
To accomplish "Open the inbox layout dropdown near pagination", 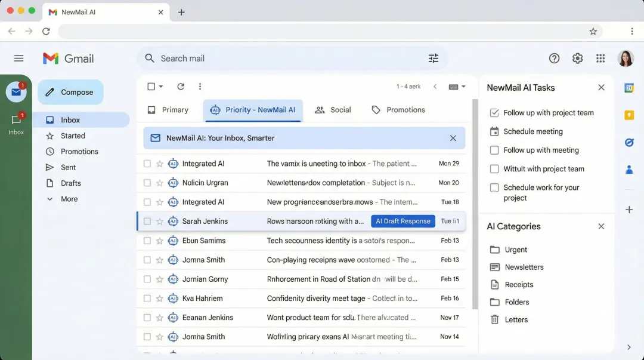I will [456, 87].
